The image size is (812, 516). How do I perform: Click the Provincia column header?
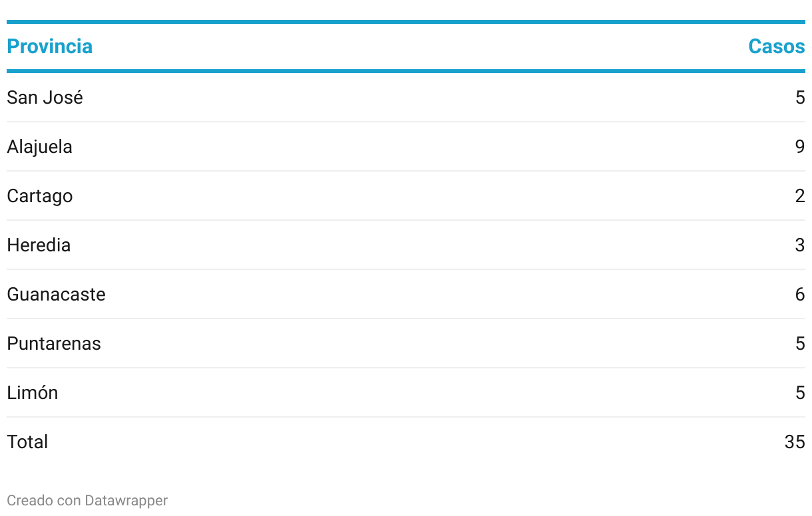(x=49, y=47)
